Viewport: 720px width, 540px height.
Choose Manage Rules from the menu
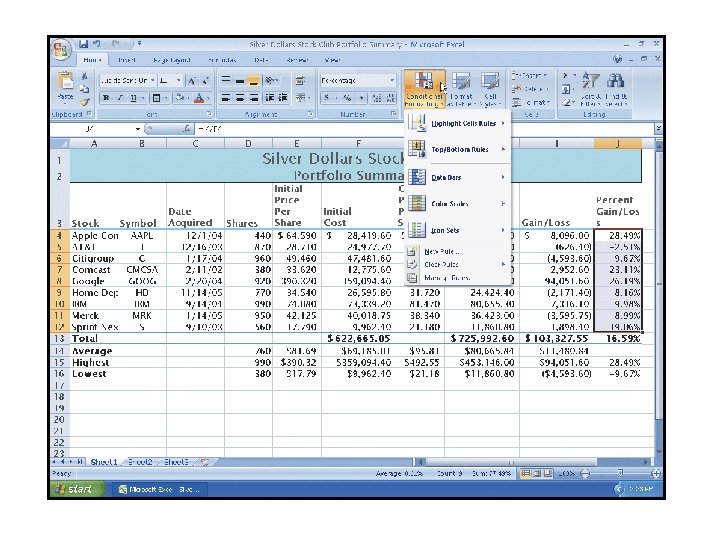pos(458,278)
